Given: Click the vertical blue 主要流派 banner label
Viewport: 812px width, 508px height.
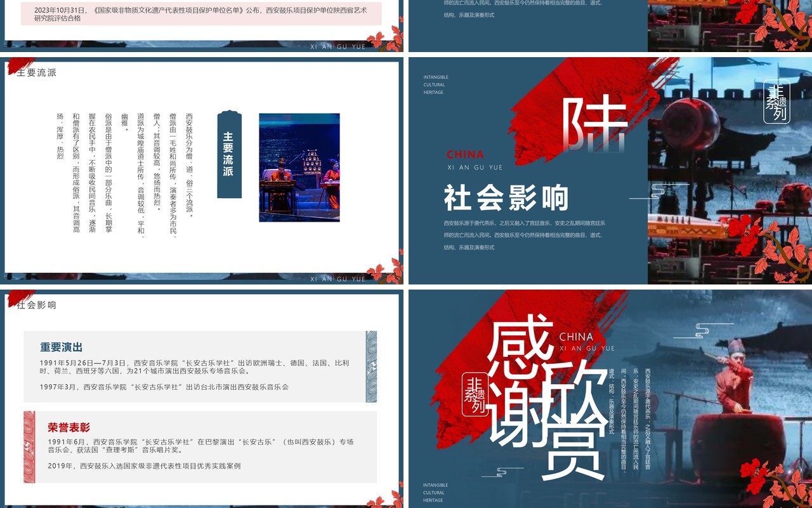Looking at the screenshot, I should coord(229,154).
